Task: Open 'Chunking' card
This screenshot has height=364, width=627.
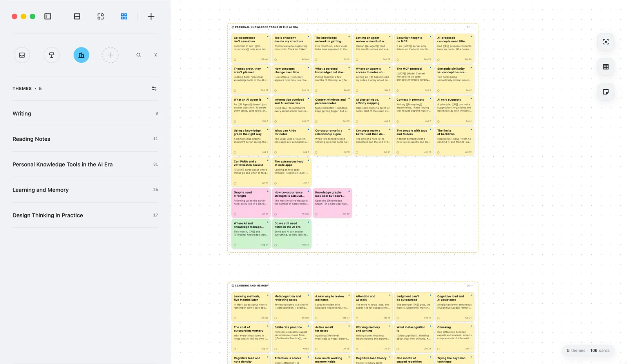Action: pos(455,338)
